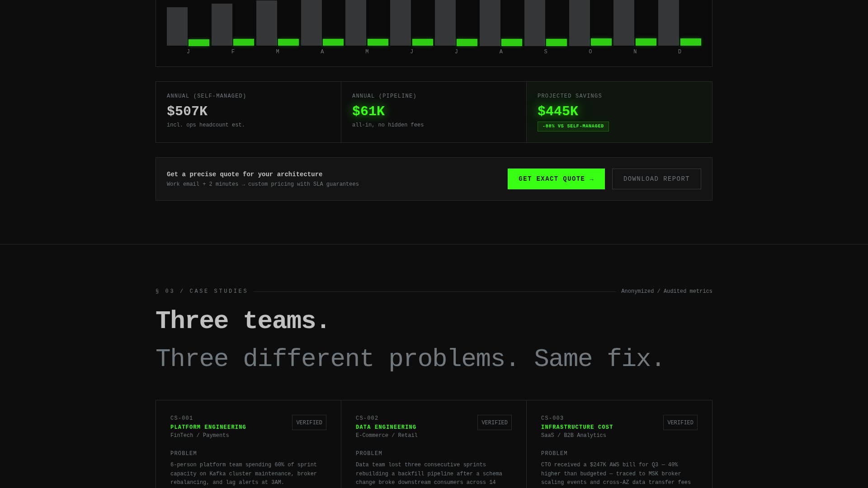
Task: Click the PLATFORM ENGINEERING case study title
Action: tap(208, 427)
